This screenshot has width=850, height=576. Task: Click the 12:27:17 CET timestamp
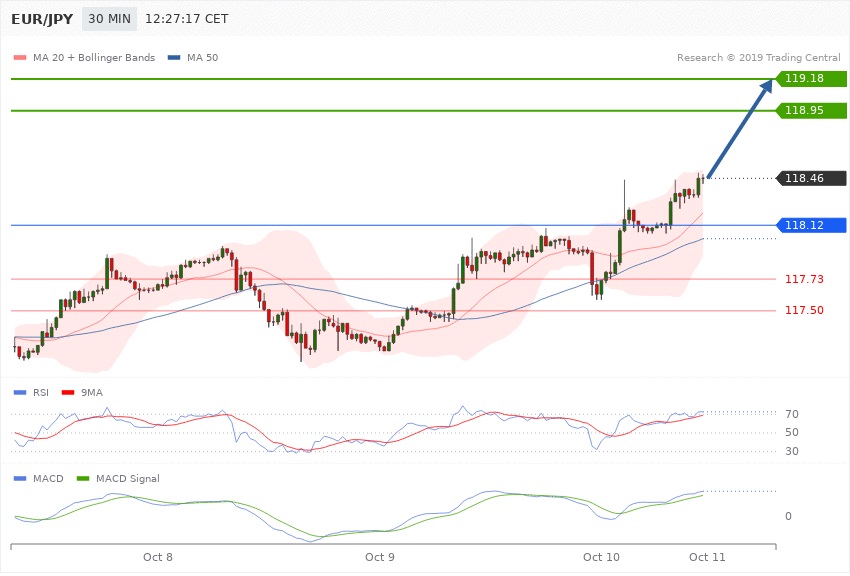pos(186,19)
